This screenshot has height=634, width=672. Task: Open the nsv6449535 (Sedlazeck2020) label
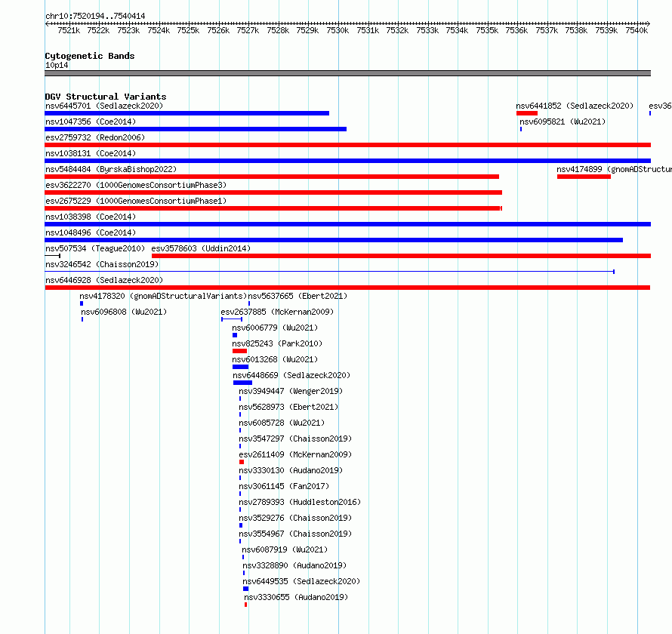point(301,581)
